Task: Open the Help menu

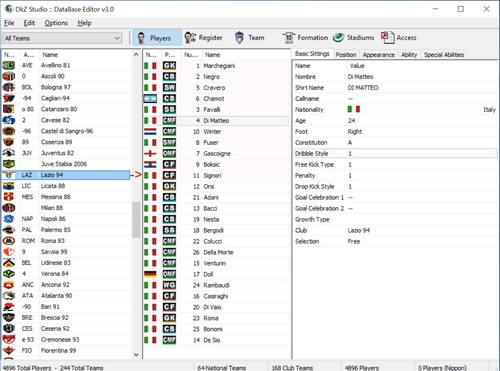Action: coord(84,23)
